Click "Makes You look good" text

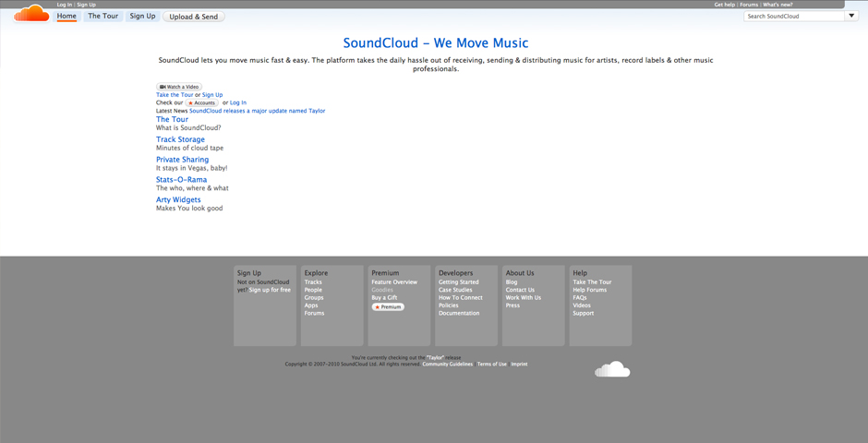pyautogui.click(x=189, y=209)
